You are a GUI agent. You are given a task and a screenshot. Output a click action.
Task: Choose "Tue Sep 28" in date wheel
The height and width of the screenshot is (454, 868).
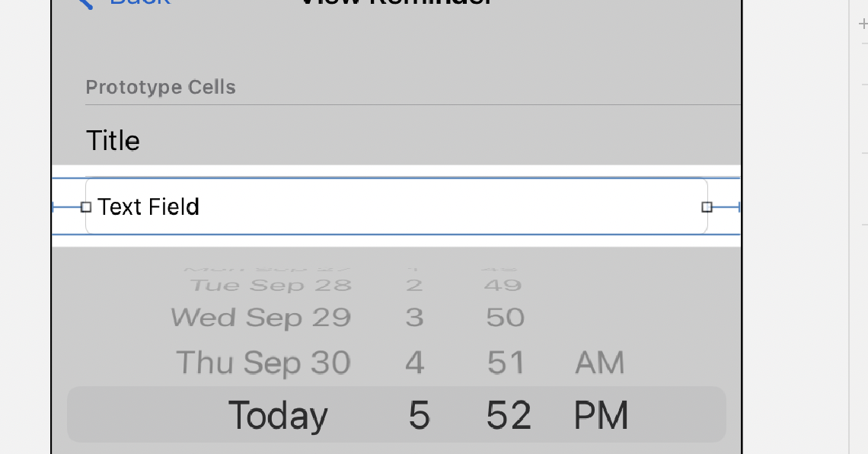pyautogui.click(x=271, y=286)
